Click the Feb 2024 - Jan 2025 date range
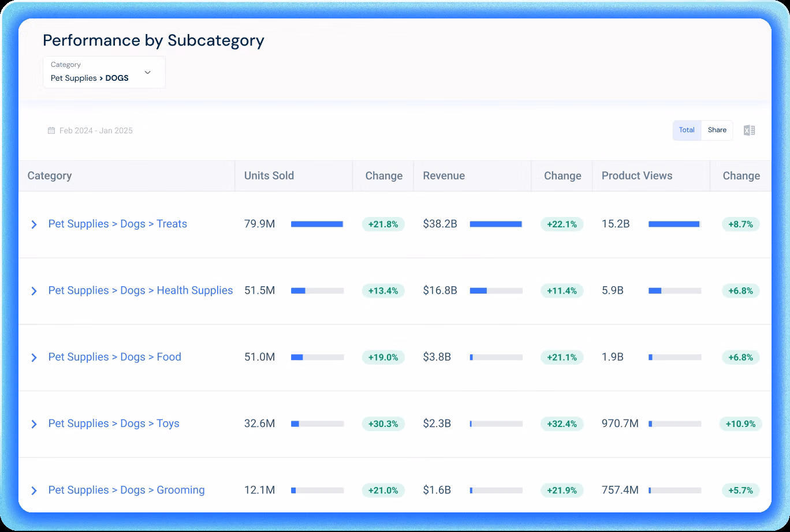The image size is (790, 532). point(96,131)
